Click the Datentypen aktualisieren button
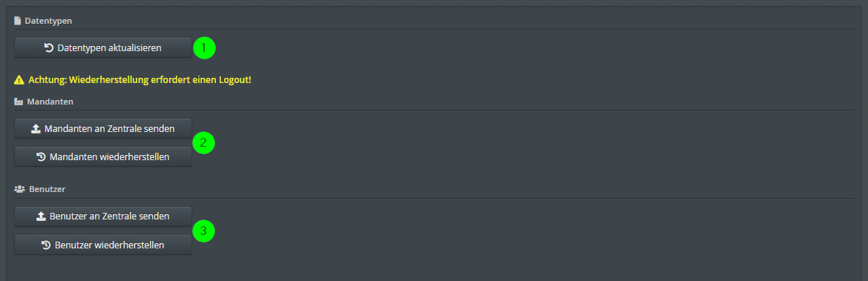The width and height of the screenshot is (868, 281). 103,47
